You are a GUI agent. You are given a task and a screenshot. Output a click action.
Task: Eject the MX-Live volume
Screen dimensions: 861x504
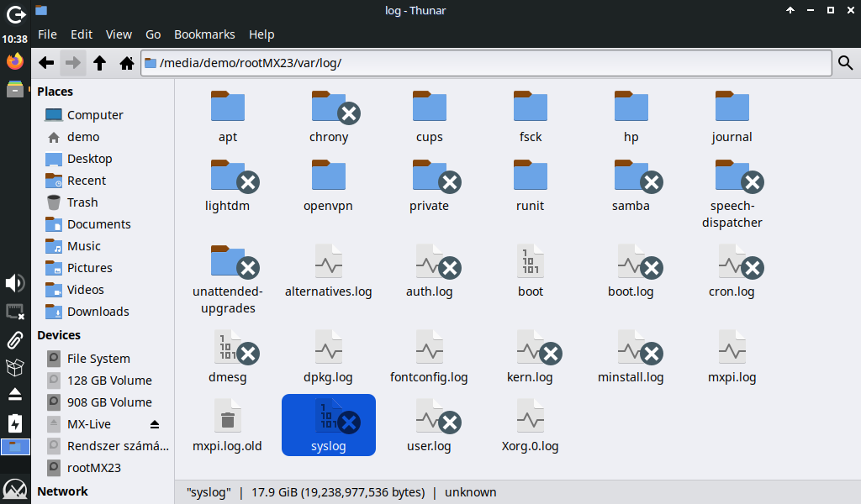tap(155, 424)
